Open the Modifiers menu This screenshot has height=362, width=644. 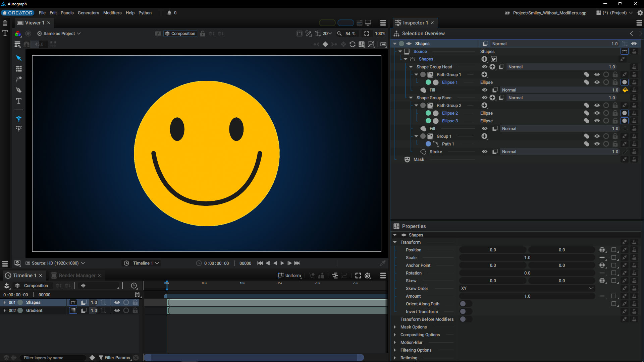click(x=112, y=13)
